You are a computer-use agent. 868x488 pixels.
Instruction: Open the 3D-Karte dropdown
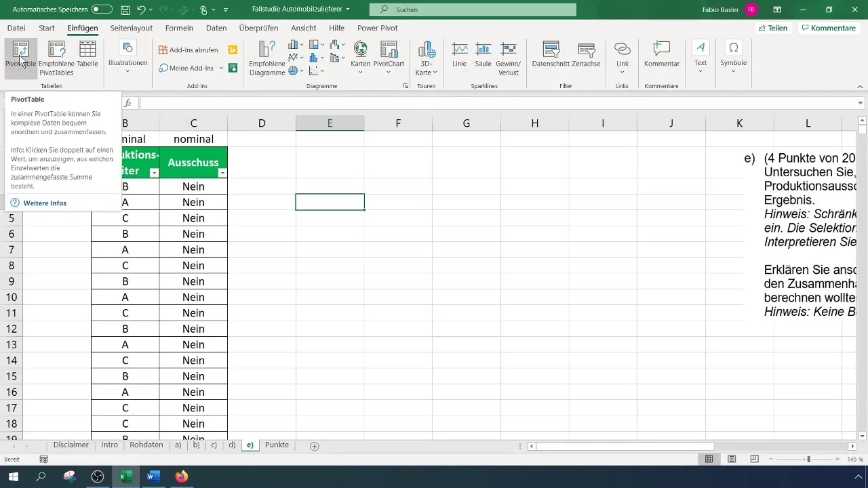[427, 58]
